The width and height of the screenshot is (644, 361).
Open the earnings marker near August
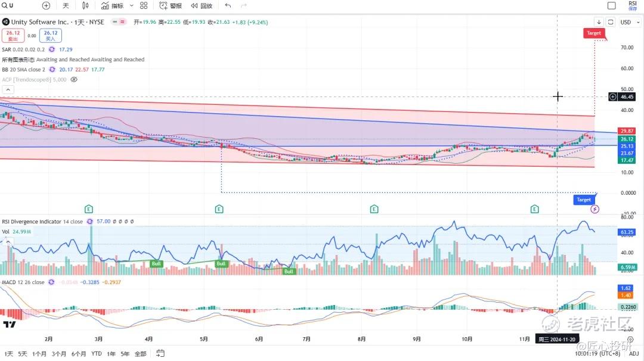374,209
